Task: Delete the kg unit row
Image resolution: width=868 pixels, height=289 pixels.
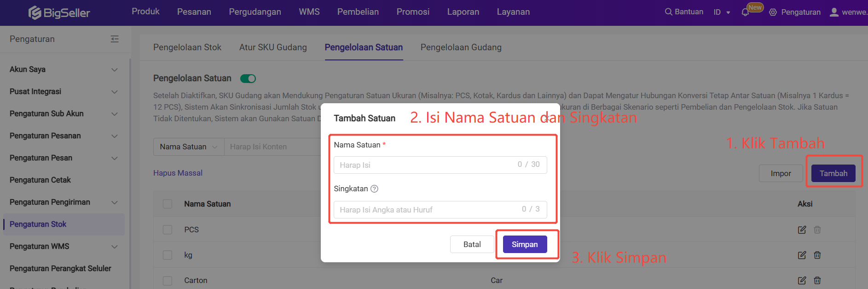Action: click(x=817, y=255)
